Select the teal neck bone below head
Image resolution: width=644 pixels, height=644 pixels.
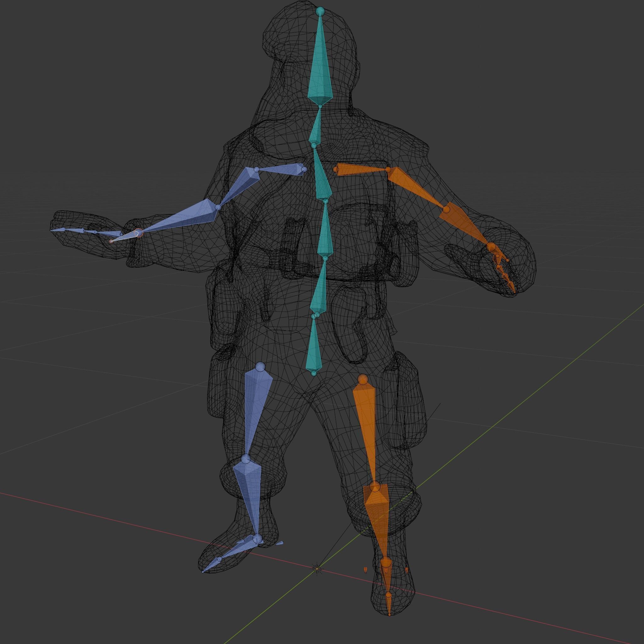[x=316, y=128]
